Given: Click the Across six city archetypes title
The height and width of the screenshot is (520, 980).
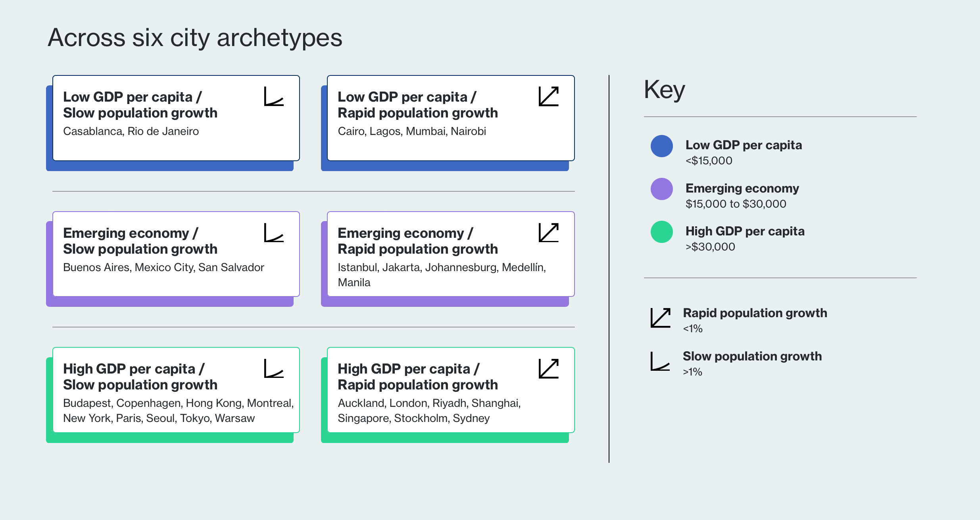Looking at the screenshot, I should (195, 38).
